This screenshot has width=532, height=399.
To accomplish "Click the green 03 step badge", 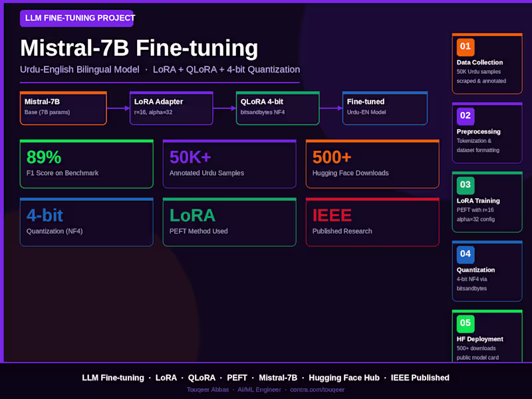I will pyautogui.click(x=465, y=186).
